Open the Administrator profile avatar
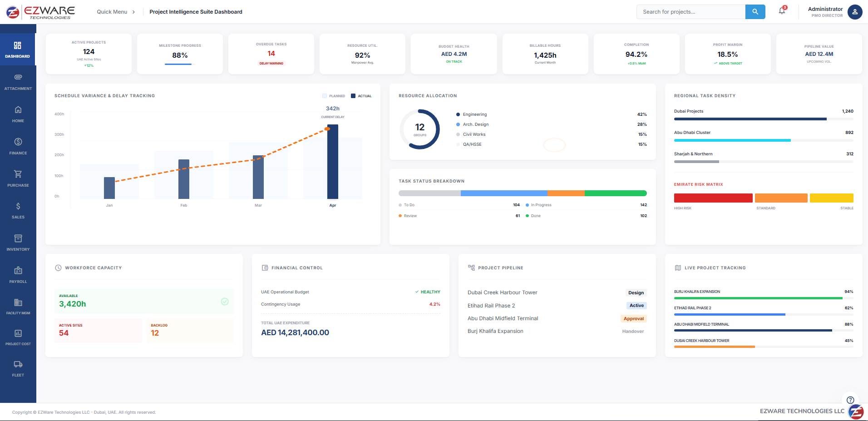This screenshot has width=868, height=421. pyautogui.click(x=855, y=12)
